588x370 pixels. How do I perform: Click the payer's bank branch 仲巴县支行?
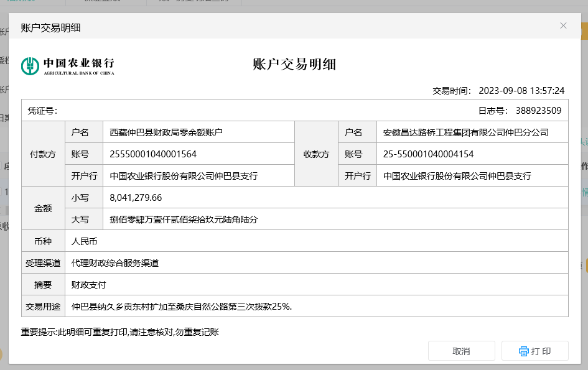(x=184, y=176)
